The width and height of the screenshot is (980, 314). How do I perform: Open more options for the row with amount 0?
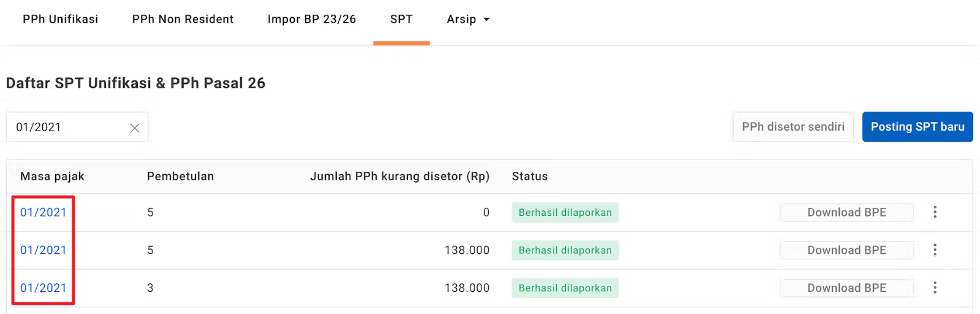pos(935,212)
